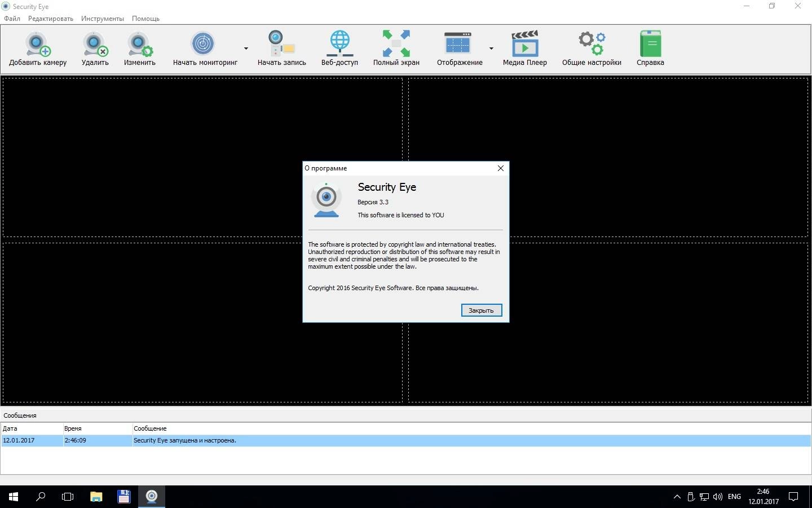Open the Action Center notification icon

pos(793,497)
